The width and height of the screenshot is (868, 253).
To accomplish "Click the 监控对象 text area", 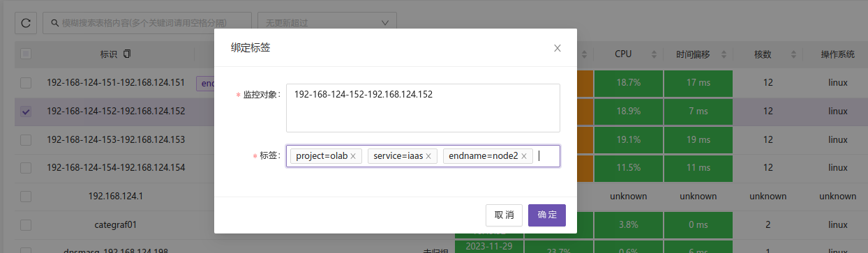I will (423, 108).
